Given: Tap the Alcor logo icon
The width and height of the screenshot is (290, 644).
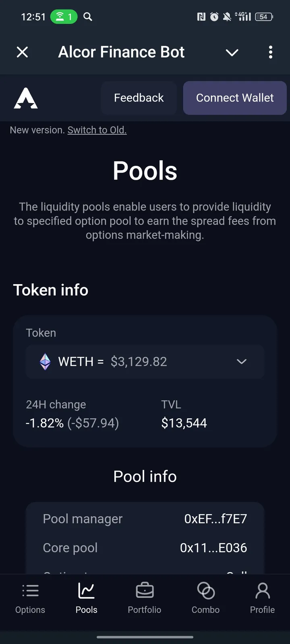Looking at the screenshot, I should [26, 98].
